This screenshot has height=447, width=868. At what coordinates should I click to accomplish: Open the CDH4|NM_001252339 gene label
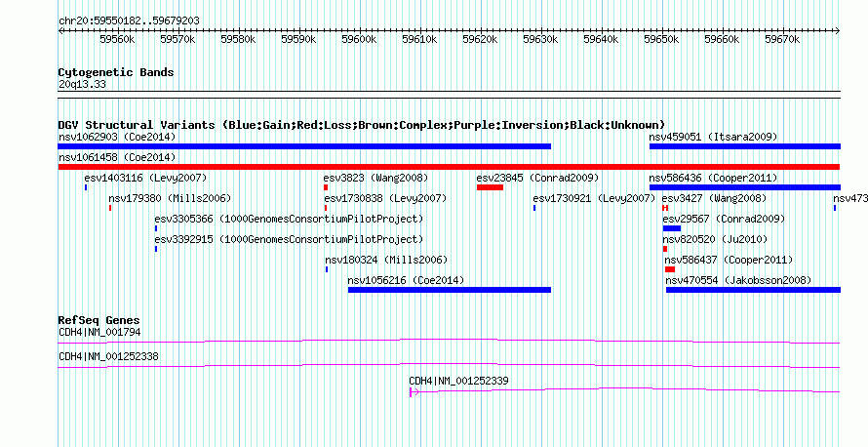pos(459,381)
